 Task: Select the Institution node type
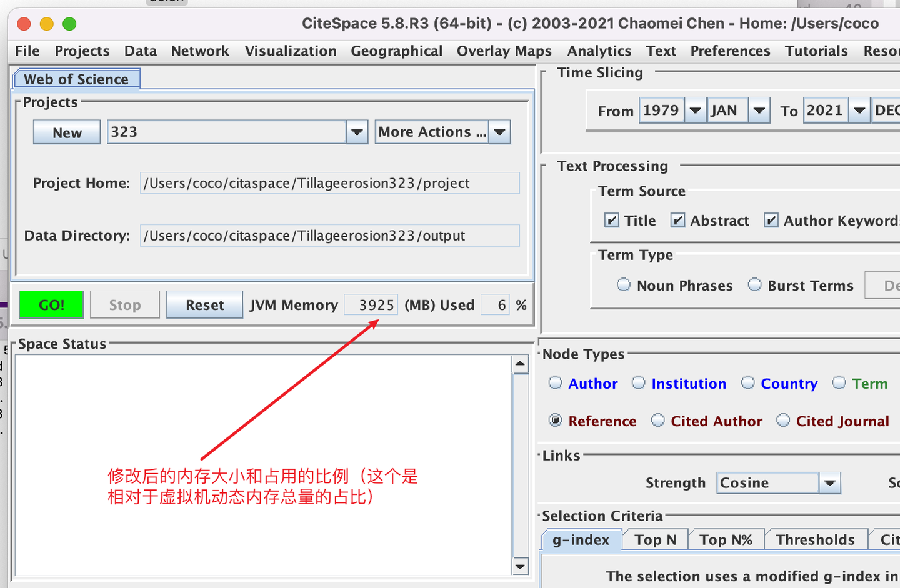click(638, 382)
